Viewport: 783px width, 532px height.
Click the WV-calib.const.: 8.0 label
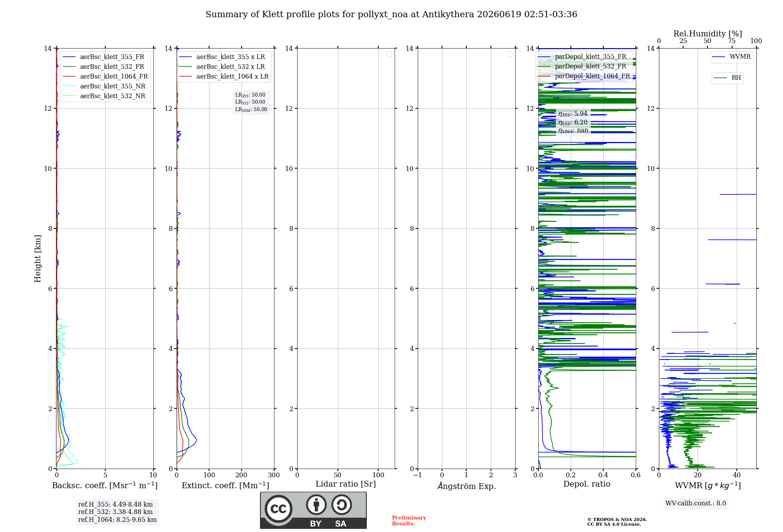pyautogui.click(x=696, y=503)
